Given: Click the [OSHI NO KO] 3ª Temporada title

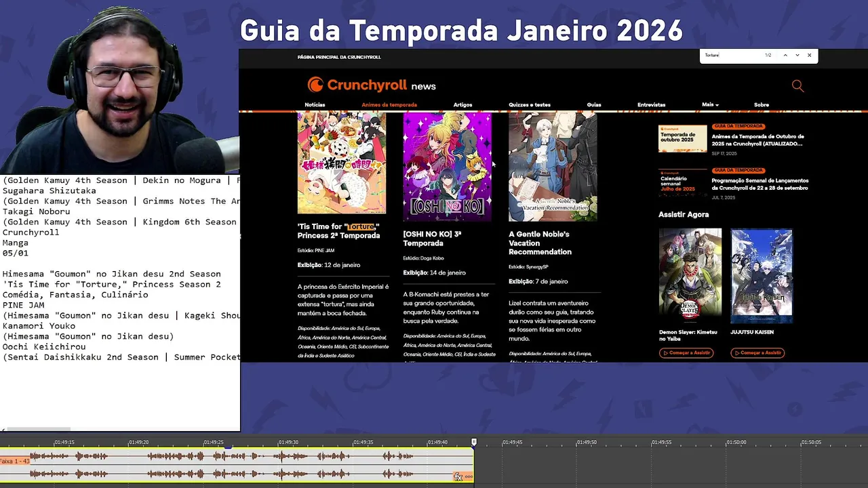Looking at the screenshot, I should (432, 239).
